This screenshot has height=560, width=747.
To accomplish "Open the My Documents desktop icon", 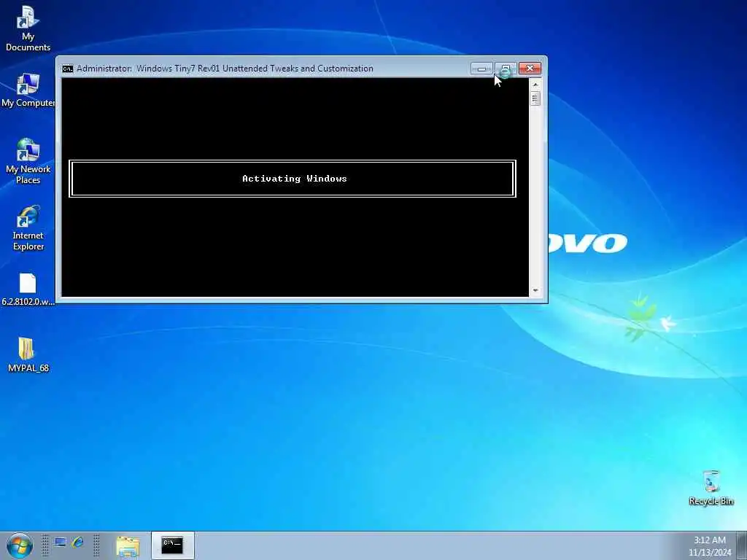I will pyautogui.click(x=28, y=28).
